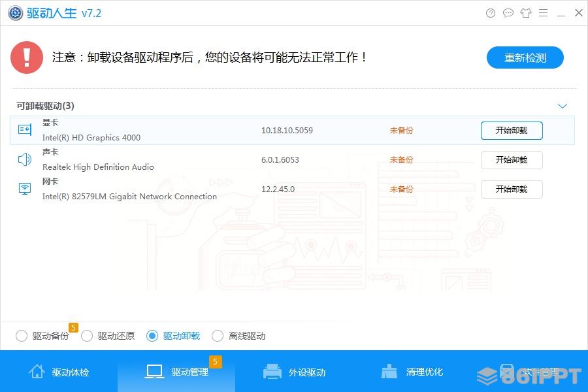Click the red warning exclamation icon
The image size is (588, 392).
(x=27, y=57)
